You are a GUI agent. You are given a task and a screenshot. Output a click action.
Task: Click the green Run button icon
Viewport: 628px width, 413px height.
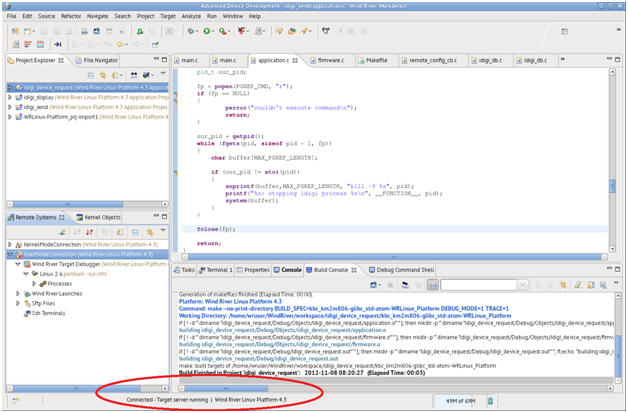pyautogui.click(x=206, y=31)
